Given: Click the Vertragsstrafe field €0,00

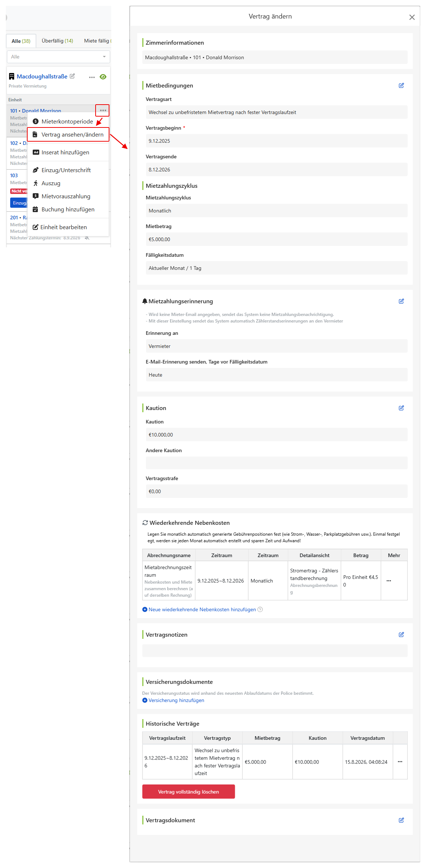Looking at the screenshot, I should [x=277, y=491].
